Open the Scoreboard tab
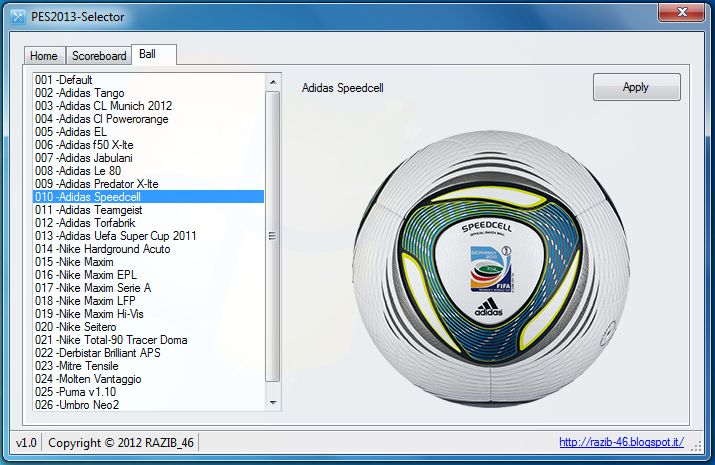Screen dimensions: 715x465 [x=99, y=56]
